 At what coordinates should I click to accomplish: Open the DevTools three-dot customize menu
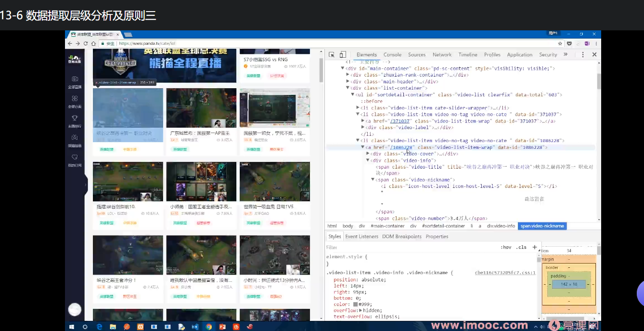click(x=582, y=54)
